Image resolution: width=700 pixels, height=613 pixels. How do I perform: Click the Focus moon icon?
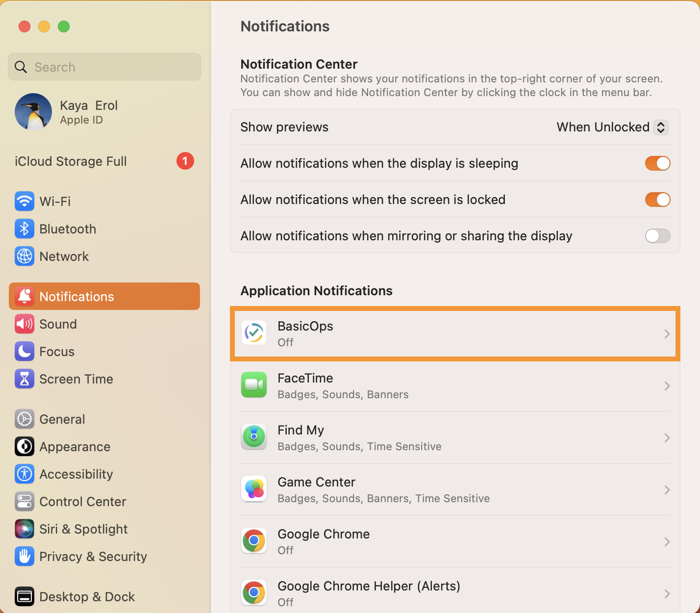coord(25,351)
